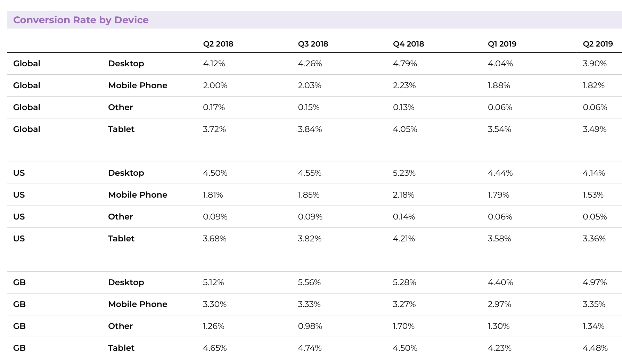Click US Mobile Phone Q2 2019 value 1.53%
The height and width of the screenshot is (364, 622).
tap(593, 195)
